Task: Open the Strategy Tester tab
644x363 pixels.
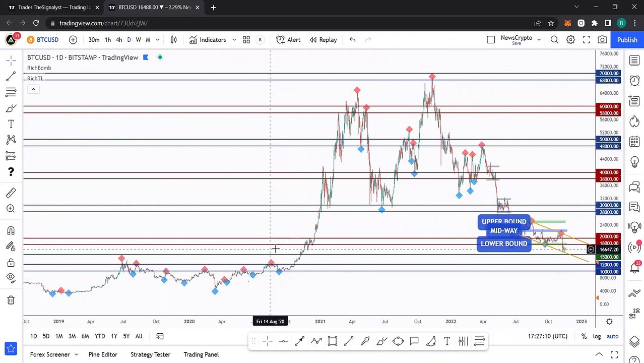Action: (150, 354)
